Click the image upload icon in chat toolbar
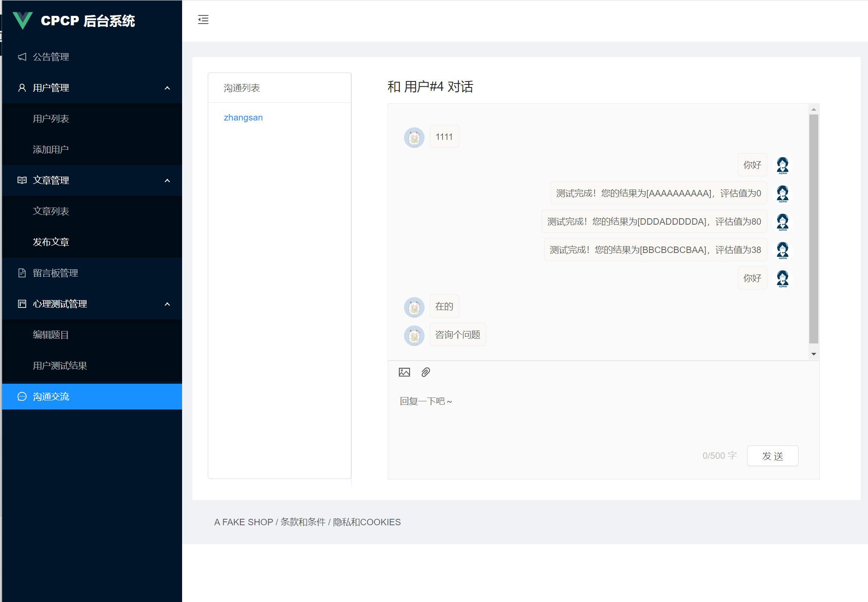The width and height of the screenshot is (868, 602). pyautogui.click(x=404, y=372)
